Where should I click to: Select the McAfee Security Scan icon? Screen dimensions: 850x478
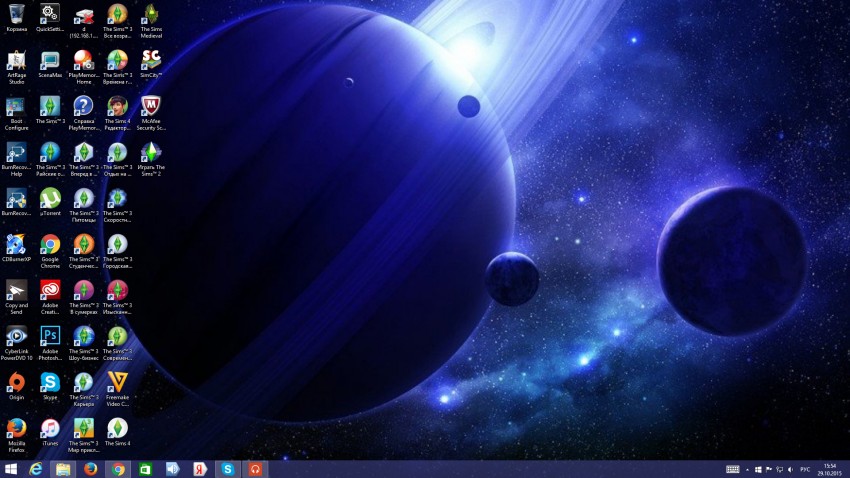point(151,106)
